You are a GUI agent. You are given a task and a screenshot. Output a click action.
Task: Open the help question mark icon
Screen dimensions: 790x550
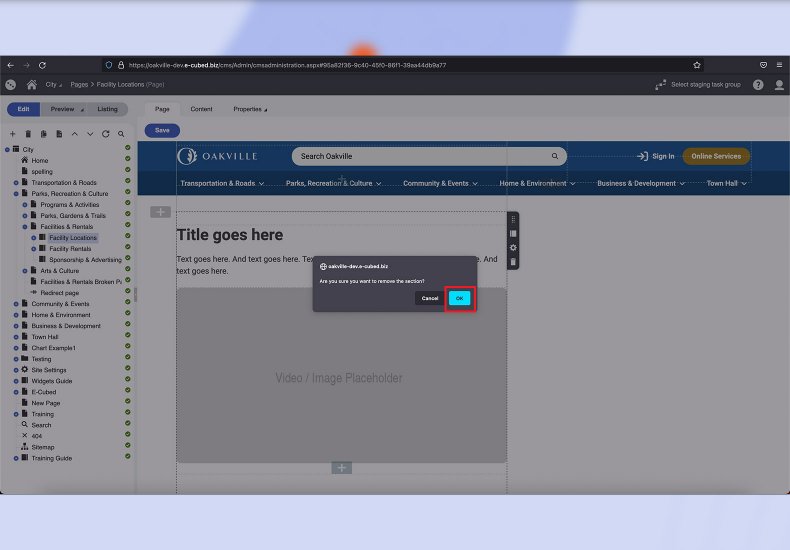pos(762,85)
